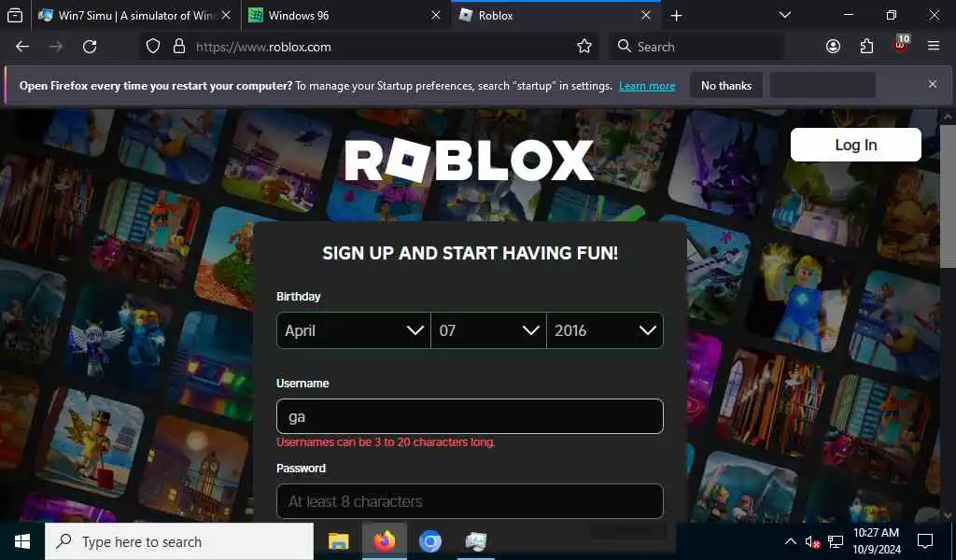956x560 pixels.
Task: Open a new tab with plus button
Action: [676, 16]
